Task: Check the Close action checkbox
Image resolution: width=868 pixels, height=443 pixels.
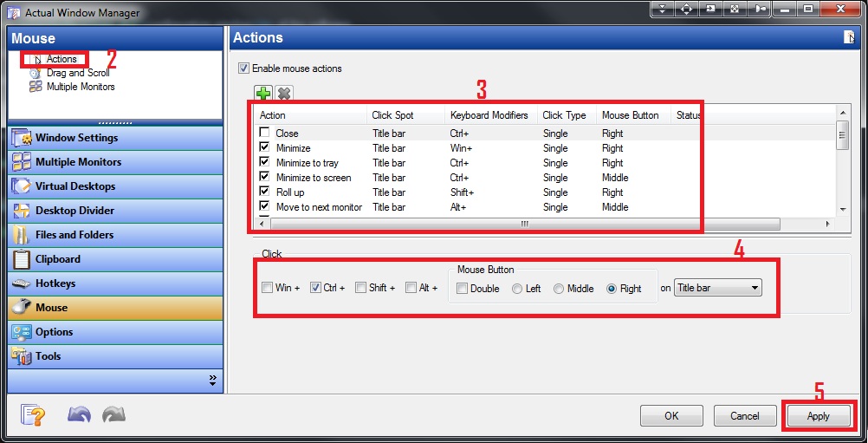Action: point(264,133)
